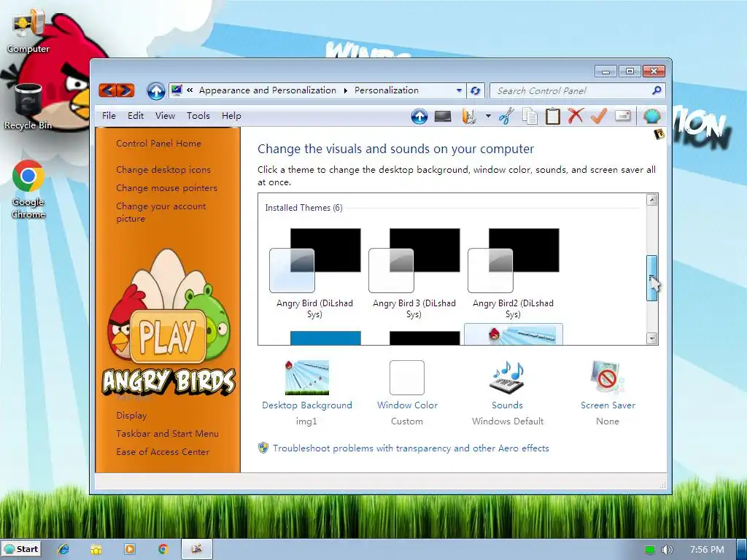This screenshot has width=747, height=560.
Task: Expand the breadcrumb chevron before Appearance
Action: (x=190, y=90)
